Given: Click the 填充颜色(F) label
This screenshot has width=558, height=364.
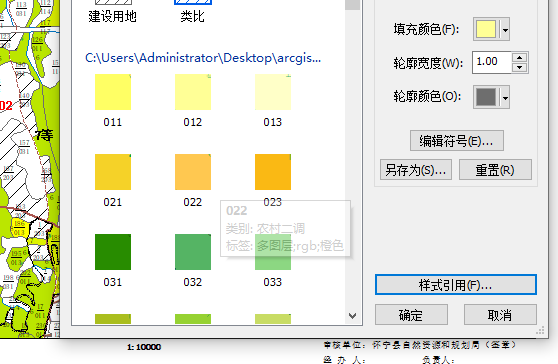Looking at the screenshot, I should click(426, 29).
